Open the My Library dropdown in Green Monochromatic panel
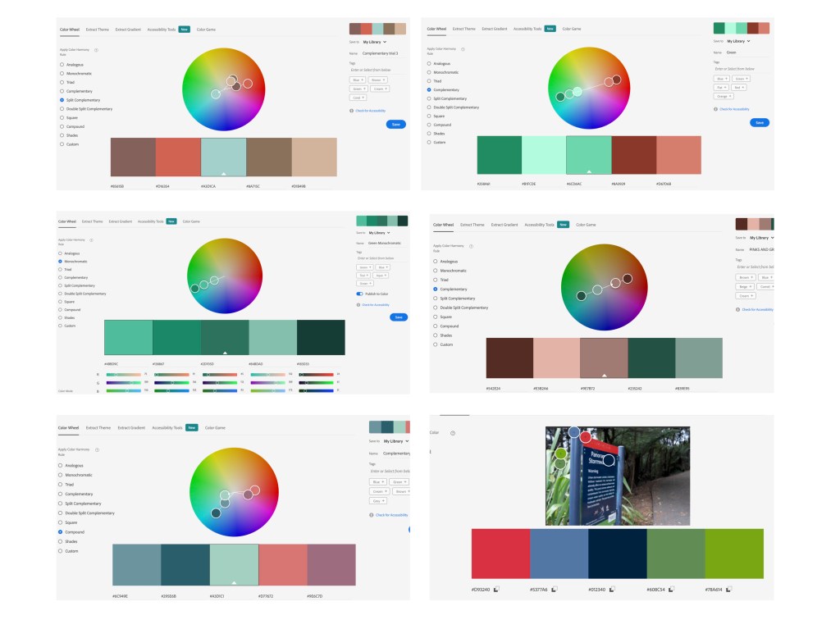 (378, 233)
